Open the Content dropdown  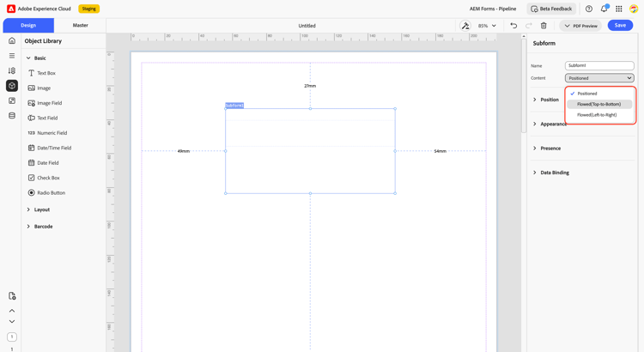599,78
